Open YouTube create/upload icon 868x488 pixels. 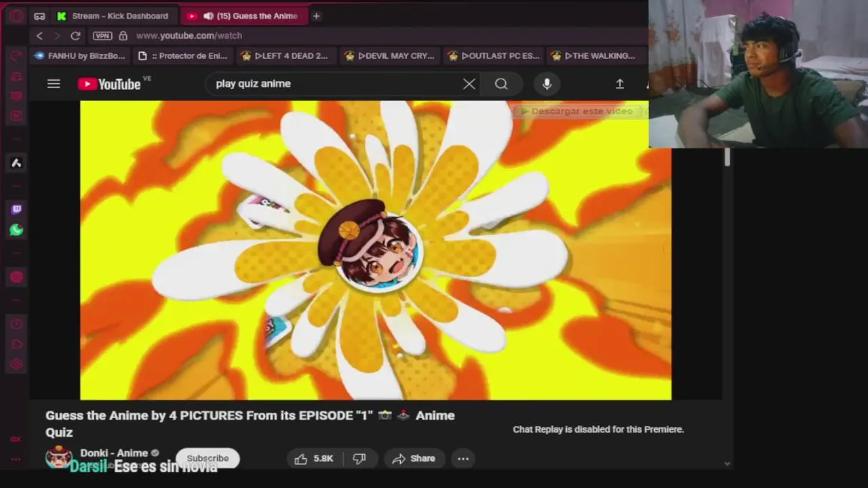point(619,83)
